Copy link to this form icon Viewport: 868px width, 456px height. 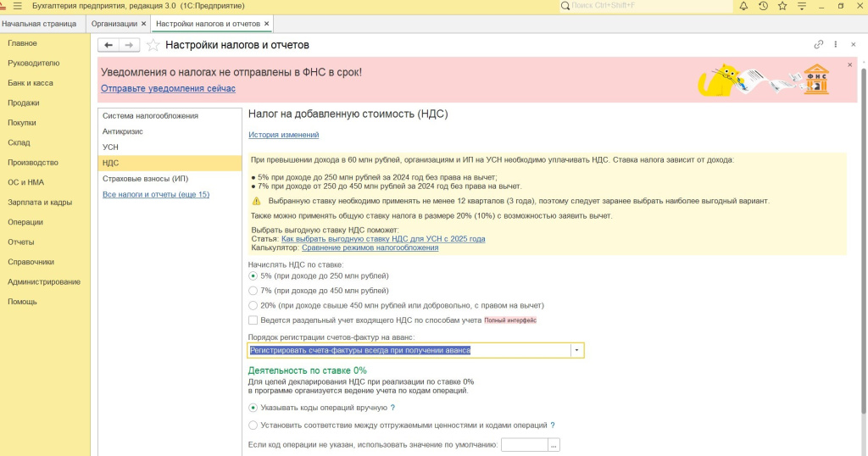[x=818, y=44]
